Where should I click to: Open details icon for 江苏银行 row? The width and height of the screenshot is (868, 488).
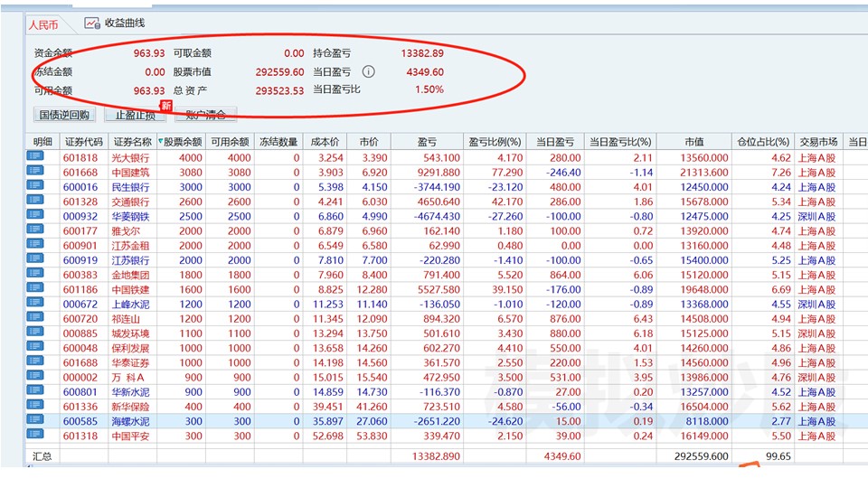[x=35, y=259]
